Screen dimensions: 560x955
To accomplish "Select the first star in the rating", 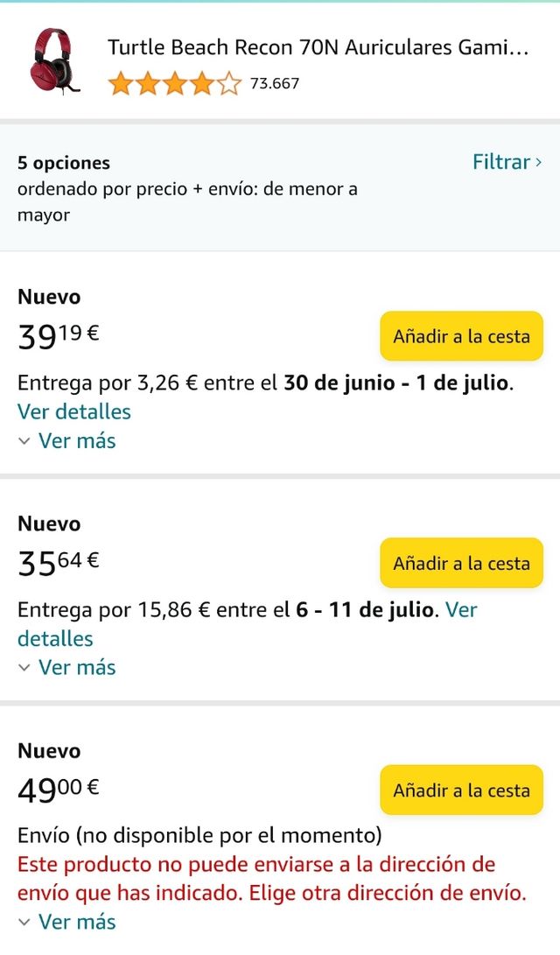I will click(x=118, y=84).
